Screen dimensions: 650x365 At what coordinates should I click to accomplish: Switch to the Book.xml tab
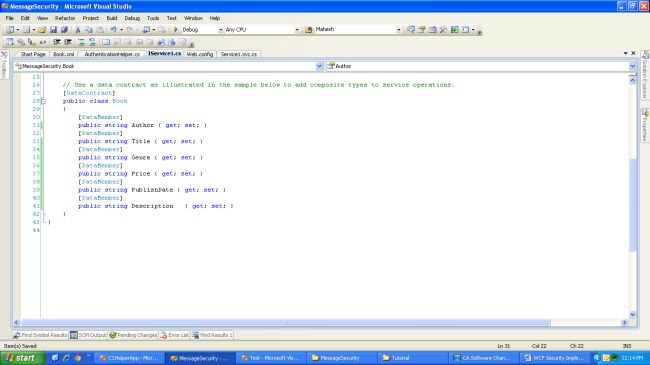coord(63,54)
